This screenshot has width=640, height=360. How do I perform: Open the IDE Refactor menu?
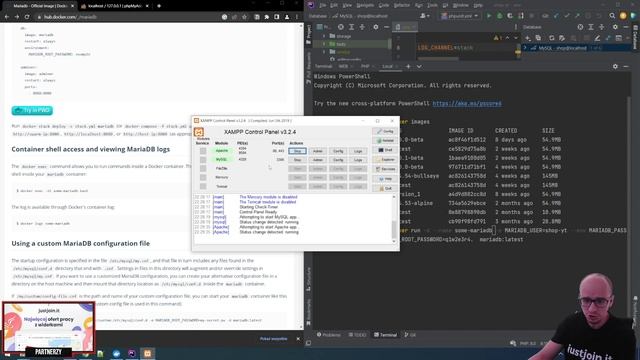402,5
